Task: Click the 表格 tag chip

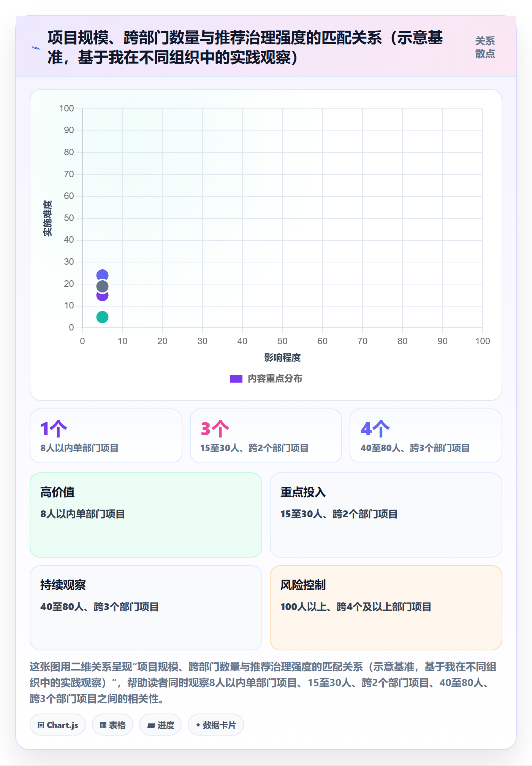Action: point(112,725)
